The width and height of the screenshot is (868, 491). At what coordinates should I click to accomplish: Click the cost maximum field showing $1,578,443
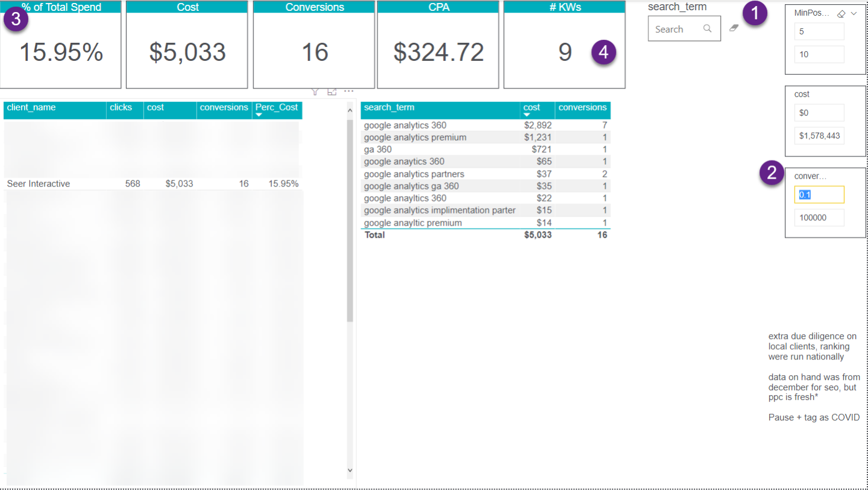819,136
